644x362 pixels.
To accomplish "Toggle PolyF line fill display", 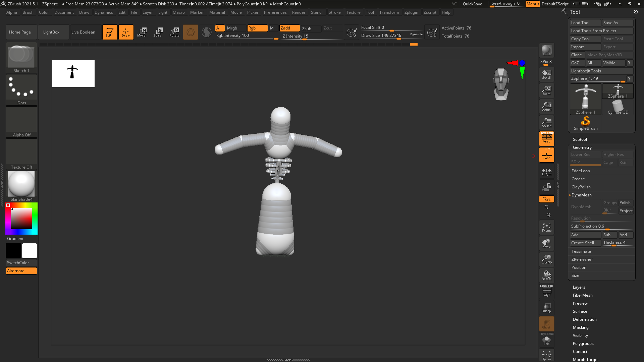I will point(546,291).
